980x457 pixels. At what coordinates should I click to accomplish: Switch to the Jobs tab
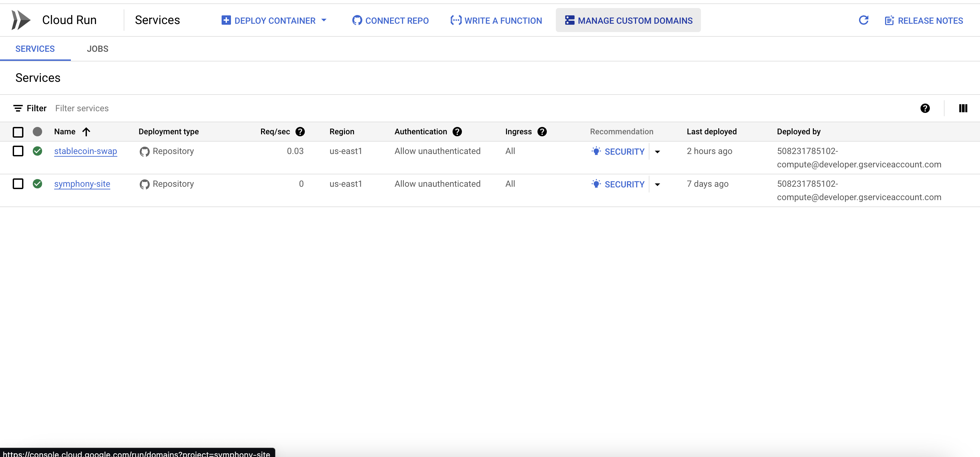[x=97, y=49]
